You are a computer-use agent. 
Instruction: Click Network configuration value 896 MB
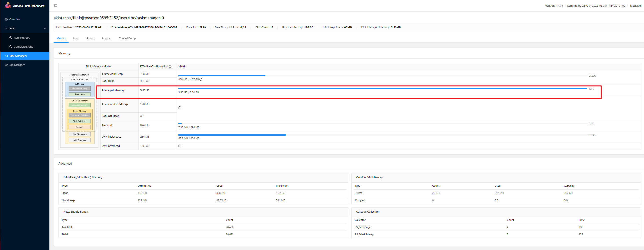[x=145, y=126]
